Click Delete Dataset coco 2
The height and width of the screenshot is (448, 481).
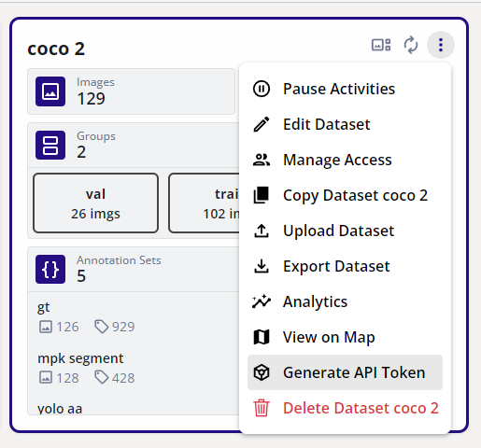click(x=345, y=408)
